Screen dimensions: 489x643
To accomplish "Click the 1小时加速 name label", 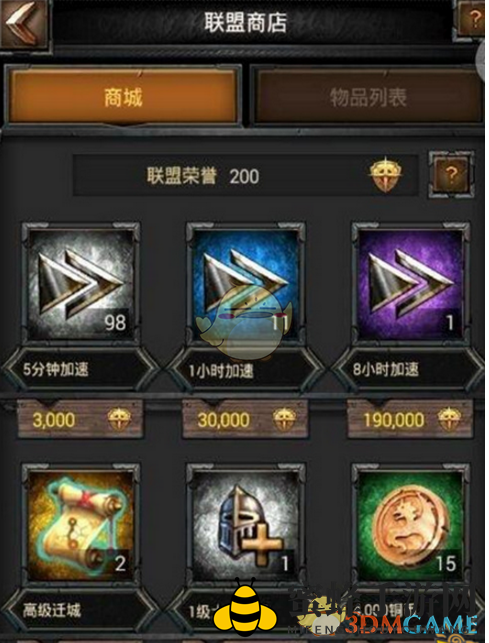I will point(221,370).
